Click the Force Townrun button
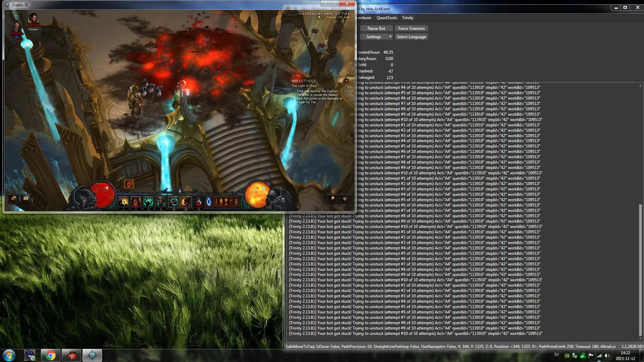644x362 pixels. (412, 28)
